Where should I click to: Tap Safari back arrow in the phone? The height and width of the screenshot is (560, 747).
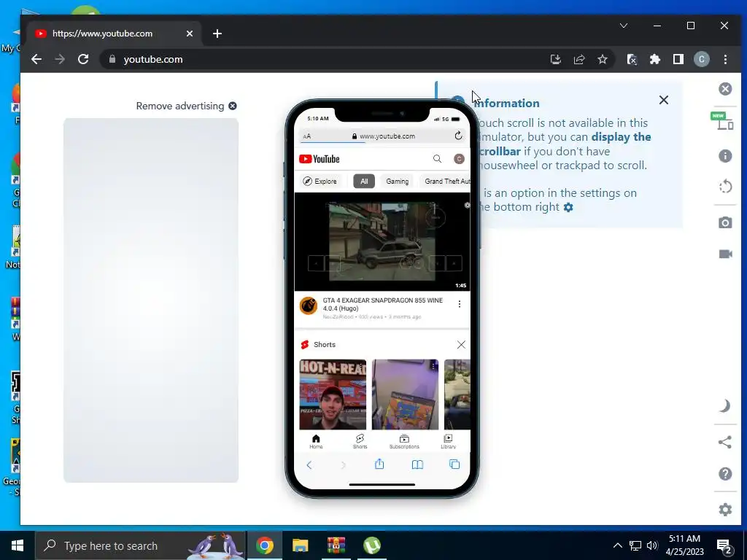tap(309, 465)
